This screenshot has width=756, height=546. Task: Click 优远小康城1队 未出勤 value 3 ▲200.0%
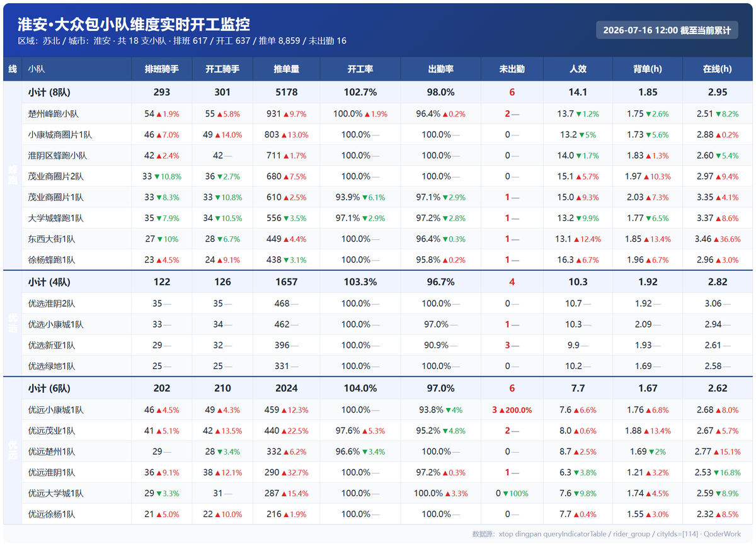click(x=512, y=410)
